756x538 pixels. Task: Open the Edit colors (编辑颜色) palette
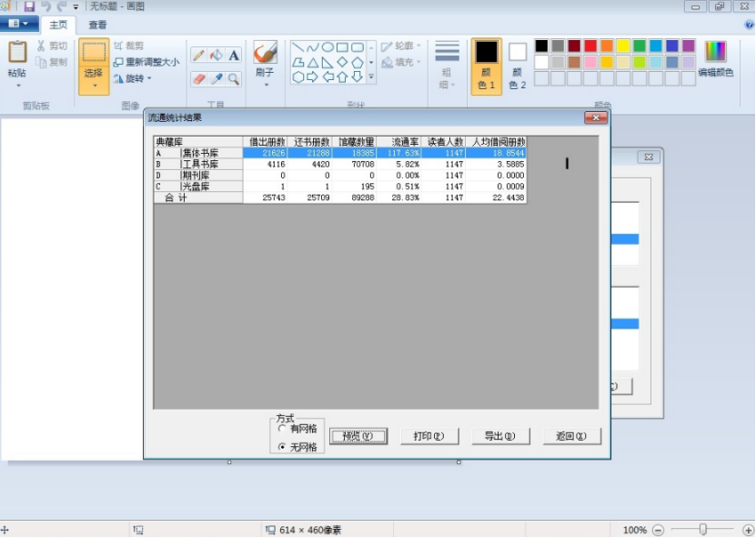[715, 58]
